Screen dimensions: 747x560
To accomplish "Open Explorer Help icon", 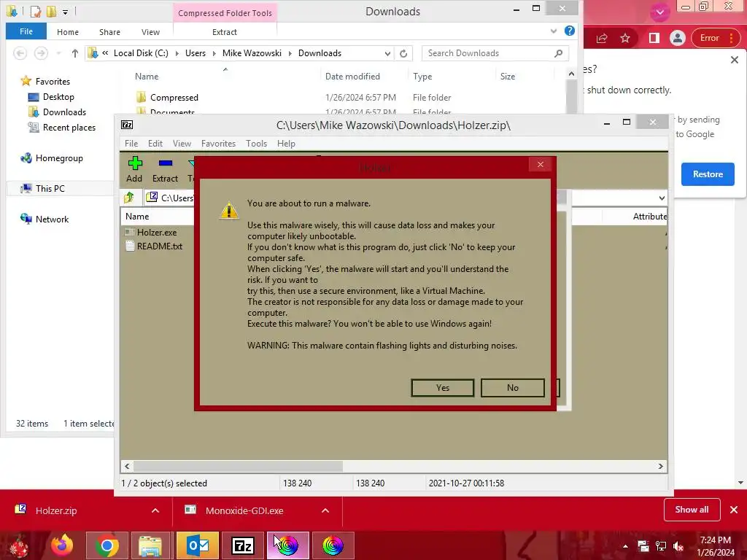I will point(569,31).
